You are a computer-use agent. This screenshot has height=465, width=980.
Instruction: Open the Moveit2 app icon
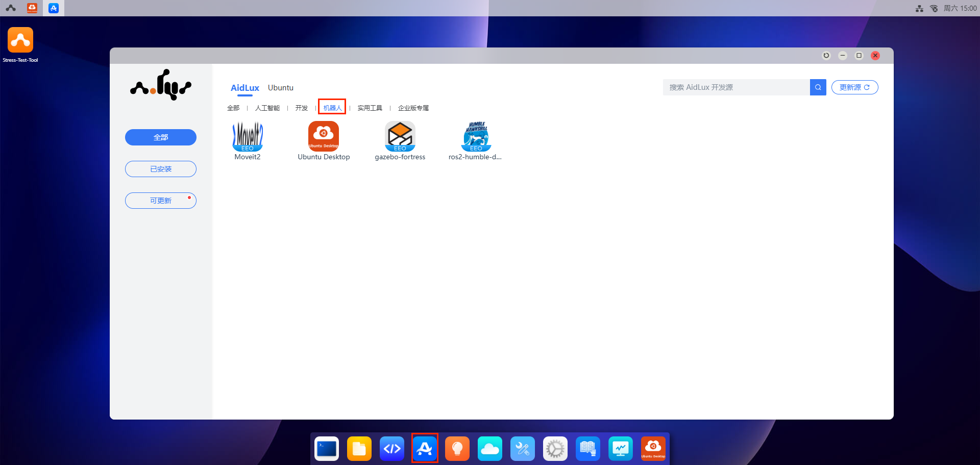click(248, 137)
